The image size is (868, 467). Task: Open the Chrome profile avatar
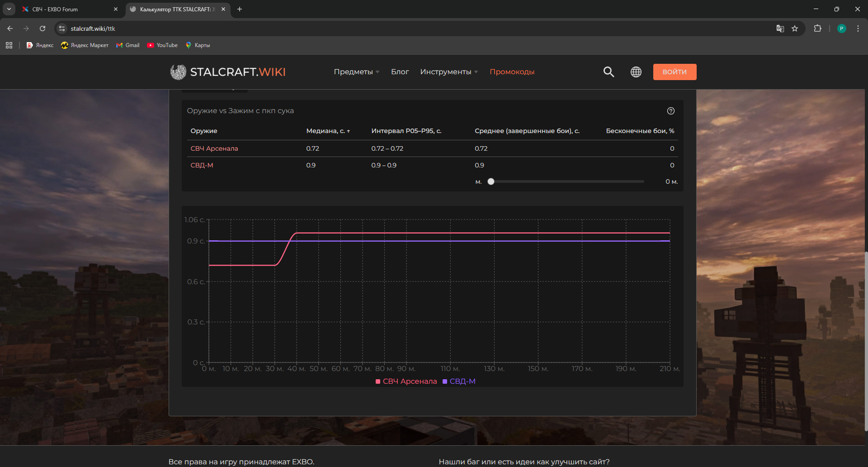pos(841,29)
